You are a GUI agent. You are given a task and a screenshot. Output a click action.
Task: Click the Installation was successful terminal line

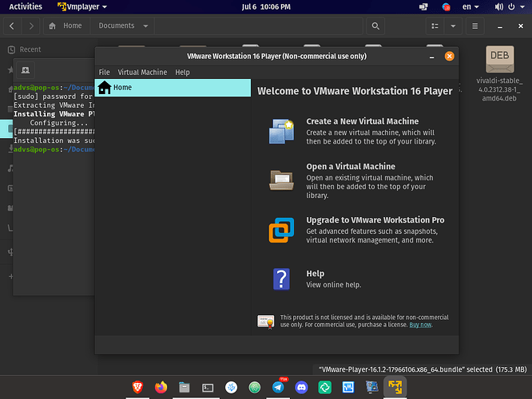[54, 140]
